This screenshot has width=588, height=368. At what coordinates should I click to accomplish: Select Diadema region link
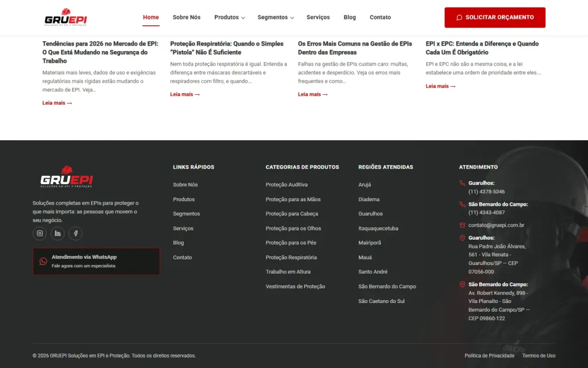click(369, 199)
